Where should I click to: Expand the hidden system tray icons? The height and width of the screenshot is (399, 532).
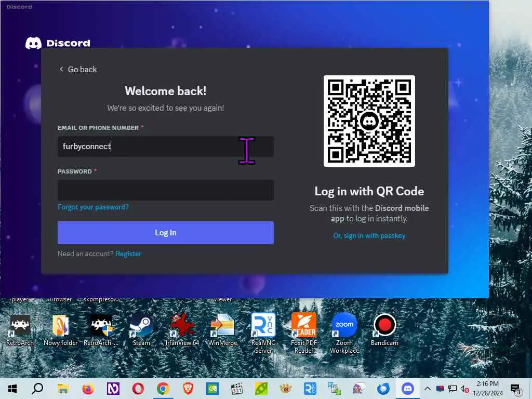[428, 389]
